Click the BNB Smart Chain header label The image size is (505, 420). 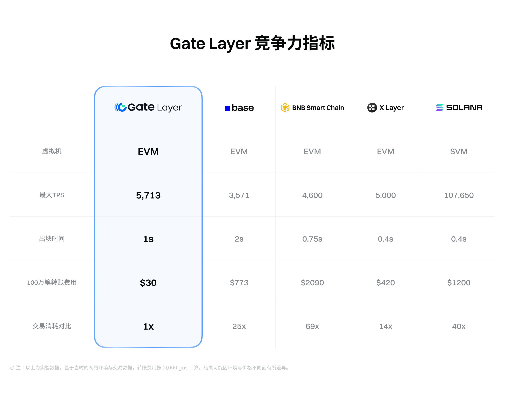(x=318, y=108)
